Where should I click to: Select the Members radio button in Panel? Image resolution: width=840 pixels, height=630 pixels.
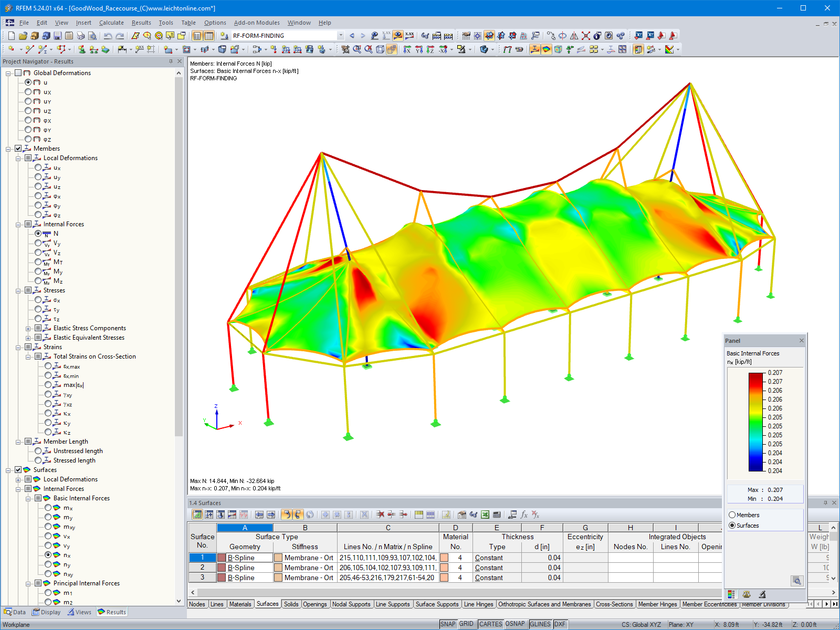click(x=732, y=515)
